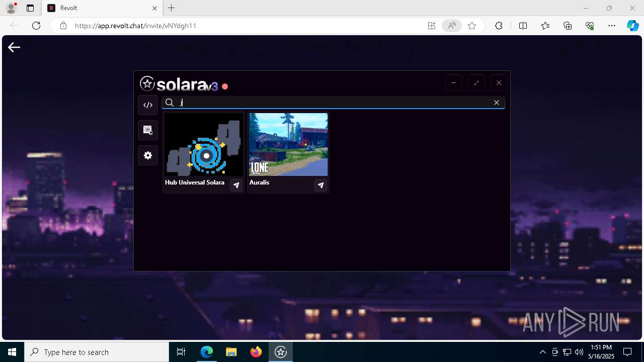Click the Hub Universal Solara title
Viewport: 644px width, 362px height.
[x=195, y=183]
